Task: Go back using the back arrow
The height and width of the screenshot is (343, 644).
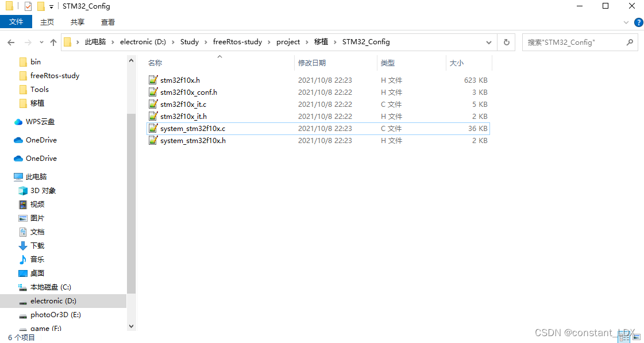Action: (x=11, y=43)
